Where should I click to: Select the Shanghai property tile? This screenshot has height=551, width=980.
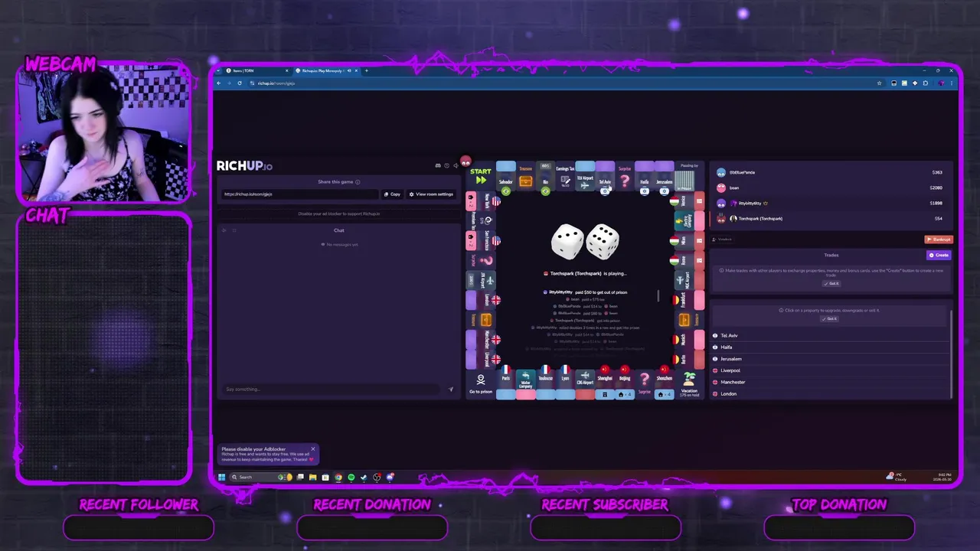click(605, 385)
